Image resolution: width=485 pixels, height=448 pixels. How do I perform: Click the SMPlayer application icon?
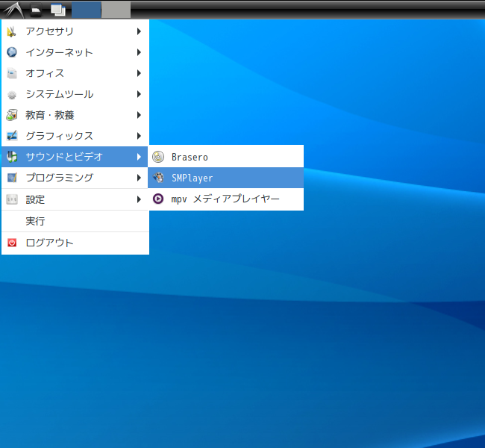point(158,178)
